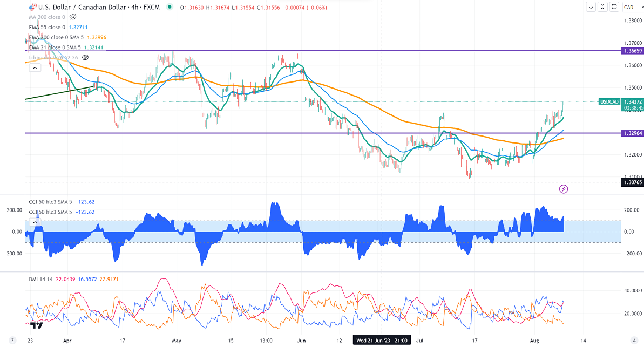Viewport: 644px width, 347px height.
Task: Select the EMA 55 close indicator label
Action: (46, 27)
